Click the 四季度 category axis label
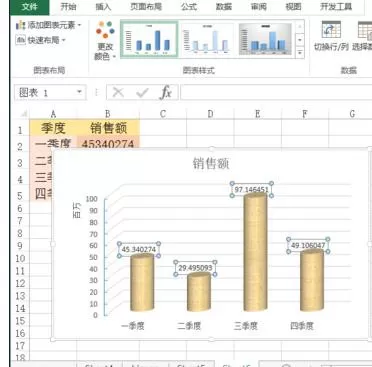Viewport: 372px width, 367px height. 302,326
